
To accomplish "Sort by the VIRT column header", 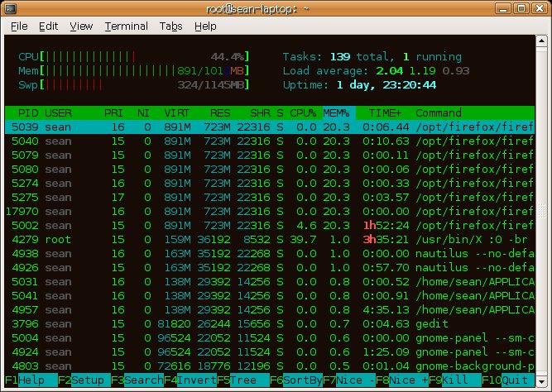I will (177, 113).
